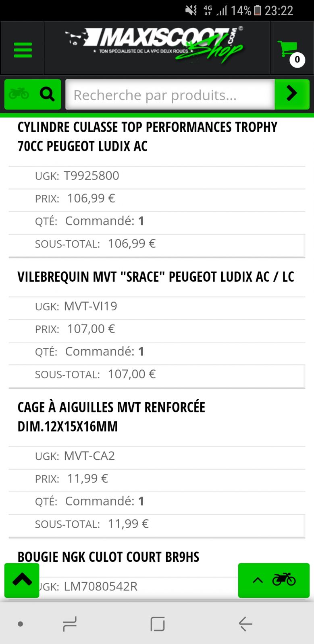Open Bougie NGK BR9HS product title
This screenshot has width=314, height=644.
point(108,557)
